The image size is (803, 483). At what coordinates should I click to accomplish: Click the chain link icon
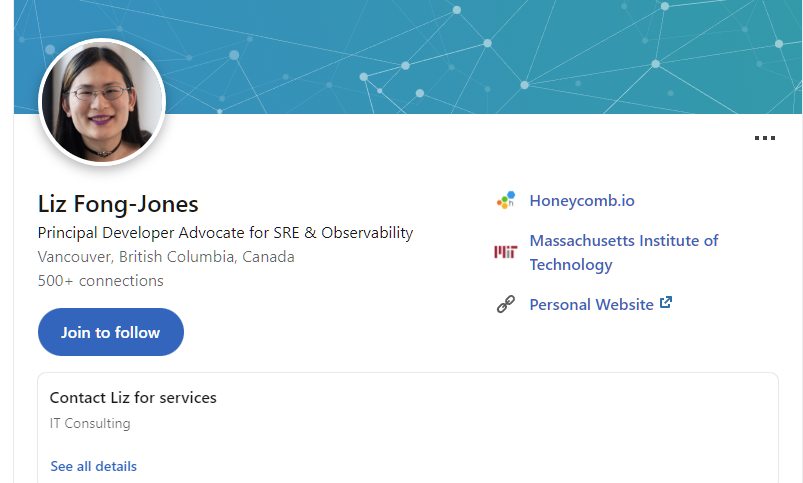(x=506, y=304)
